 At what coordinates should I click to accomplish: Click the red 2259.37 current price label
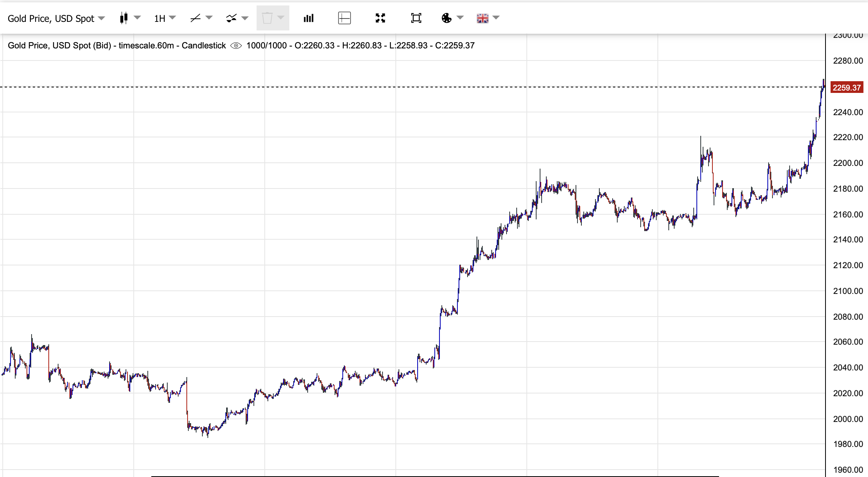tap(847, 87)
